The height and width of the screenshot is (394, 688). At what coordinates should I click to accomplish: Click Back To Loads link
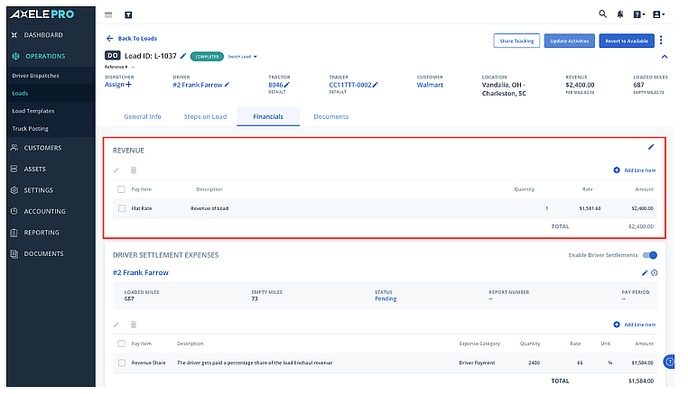(137, 38)
